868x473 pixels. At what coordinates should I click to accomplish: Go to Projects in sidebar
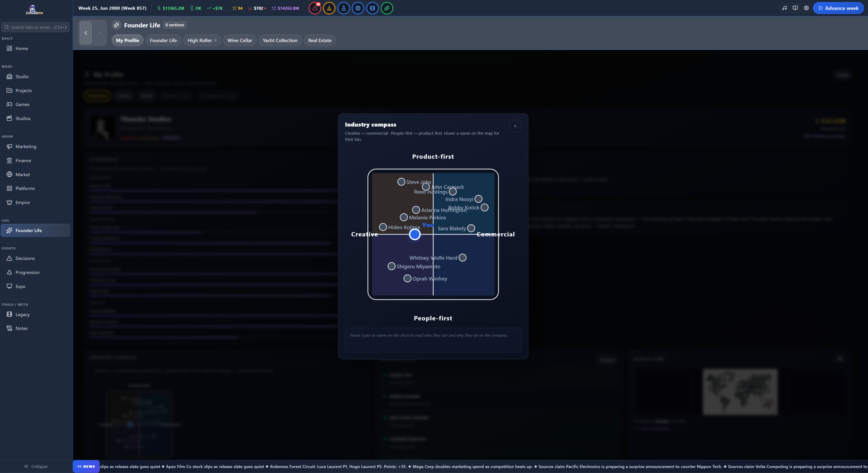(x=35, y=91)
